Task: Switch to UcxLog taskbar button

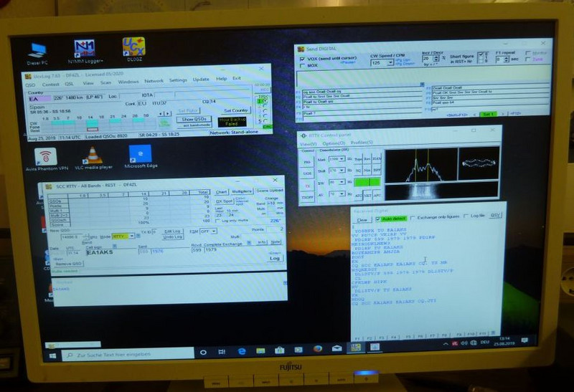Action: click(356, 348)
